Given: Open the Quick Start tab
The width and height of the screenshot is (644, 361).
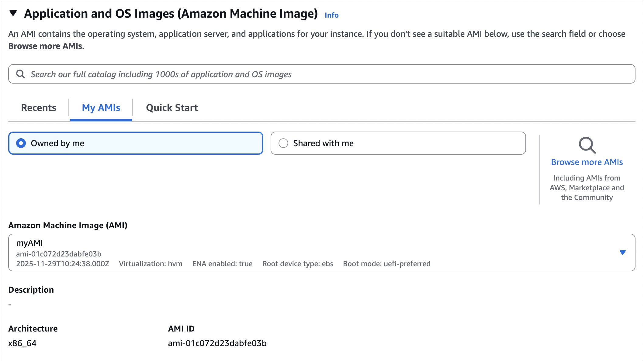Looking at the screenshot, I should tap(172, 108).
